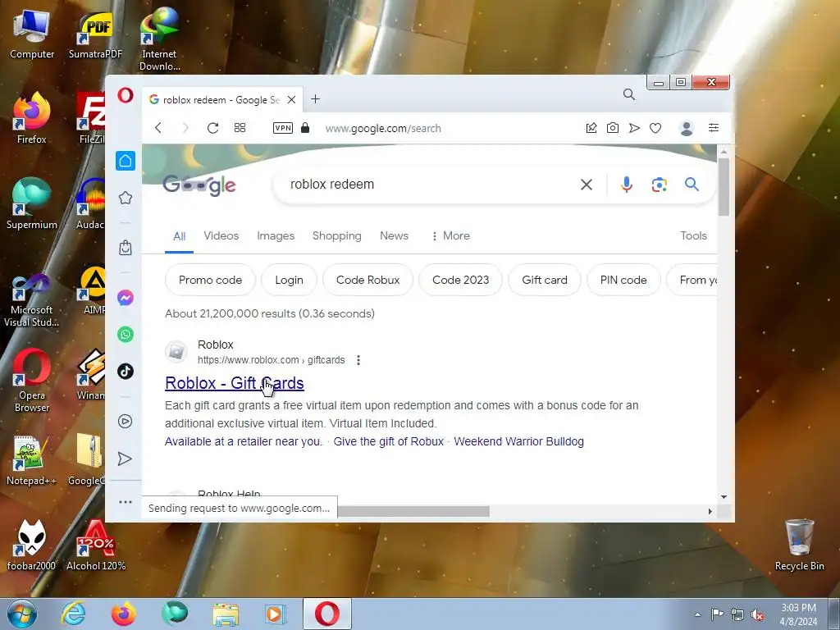Click the muted volume tray icon
This screenshot has height=630, width=840.
(x=757, y=614)
